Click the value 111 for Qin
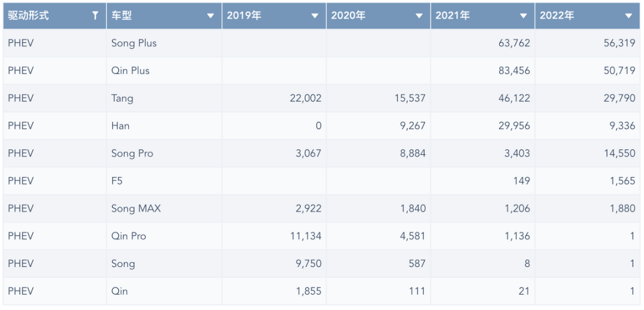The height and width of the screenshot is (310, 644). click(417, 291)
